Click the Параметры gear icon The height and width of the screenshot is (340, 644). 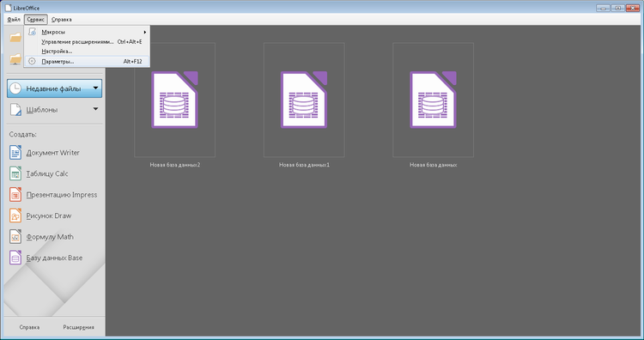tap(32, 61)
